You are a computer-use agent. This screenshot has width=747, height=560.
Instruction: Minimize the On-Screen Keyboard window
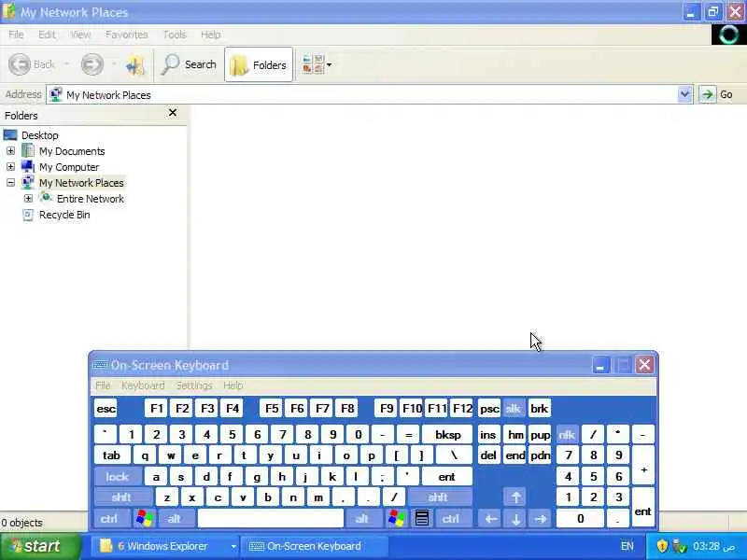[x=600, y=366]
